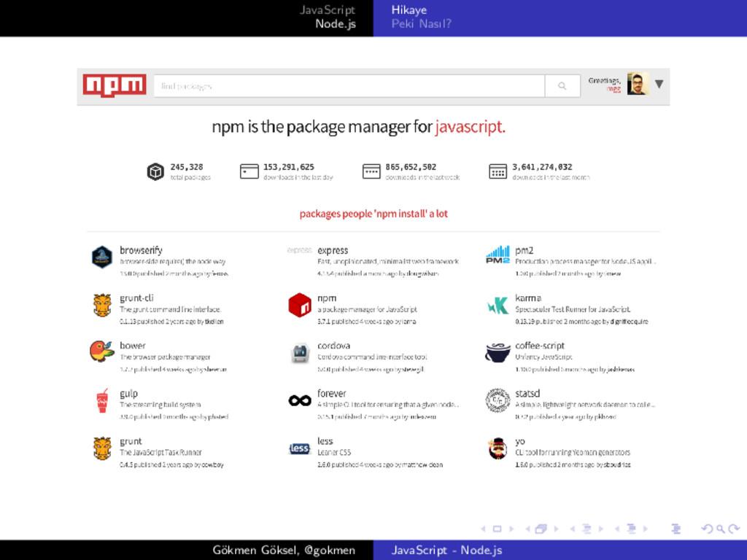This screenshot has height=560, width=747.
Task: Click Leaner CSS description text
Action: pyautogui.click(x=334, y=452)
